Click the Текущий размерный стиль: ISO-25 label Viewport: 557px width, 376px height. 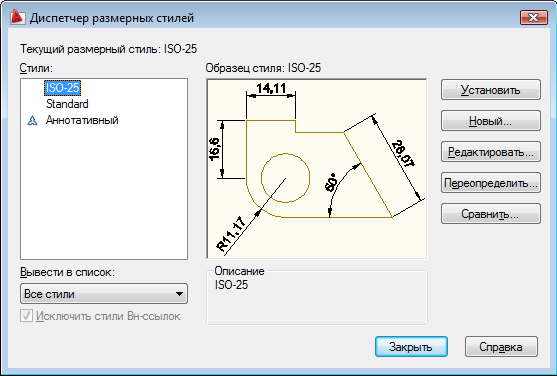(x=108, y=49)
